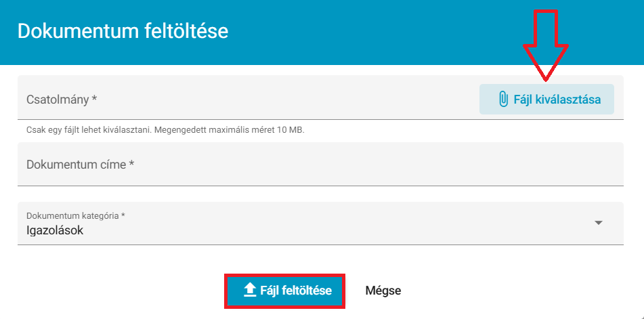This screenshot has height=319, width=644.
Task: Upload the file with Fájl feltöltése
Action: [284, 291]
